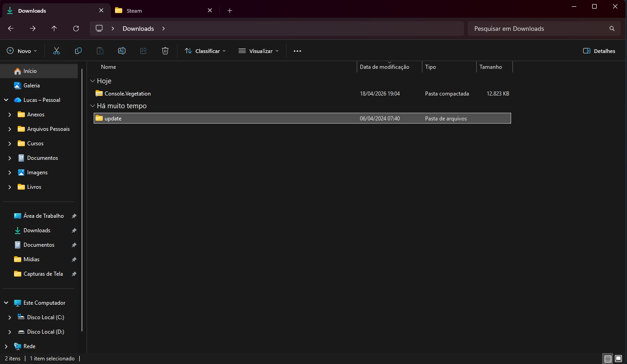The image size is (627, 364).
Task: Toggle the Detalhes pane button
Action: (x=599, y=51)
